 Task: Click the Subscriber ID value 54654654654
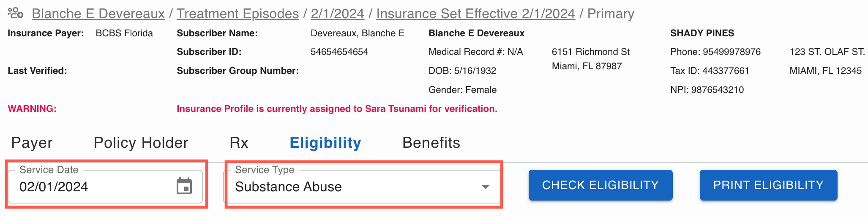click(339, 52)
